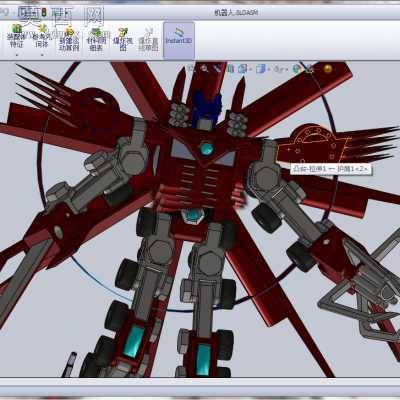Click the Edit Appearance color ball

tap(297, 69)
